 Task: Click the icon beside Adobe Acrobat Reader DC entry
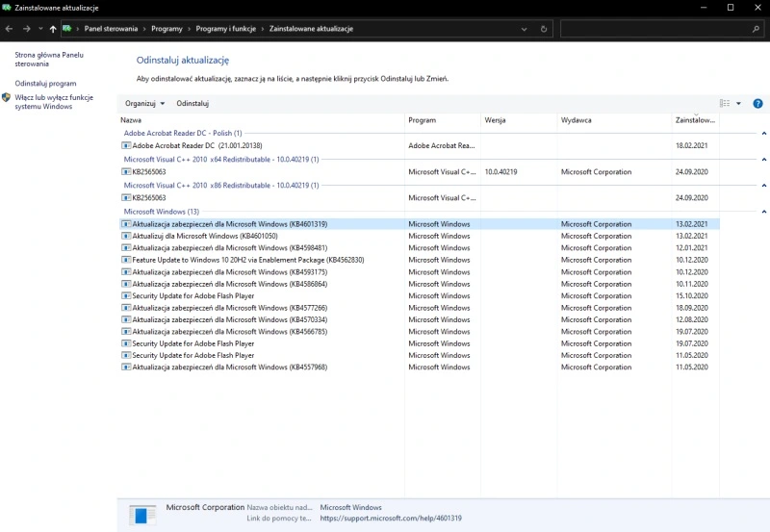tap(125, 145)
